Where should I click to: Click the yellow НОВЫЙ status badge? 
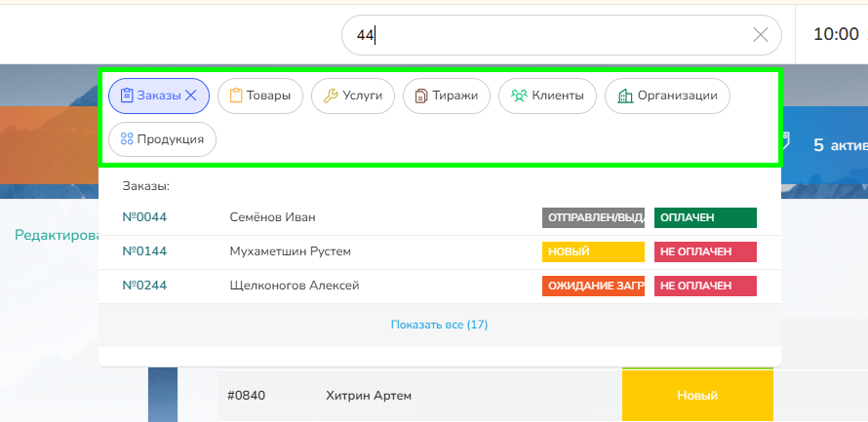592,251
